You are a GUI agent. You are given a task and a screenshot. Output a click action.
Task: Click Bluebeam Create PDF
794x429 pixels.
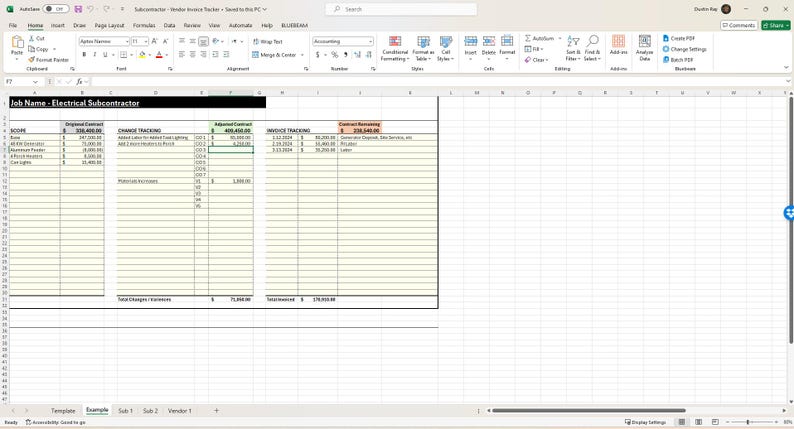point(679,38)
